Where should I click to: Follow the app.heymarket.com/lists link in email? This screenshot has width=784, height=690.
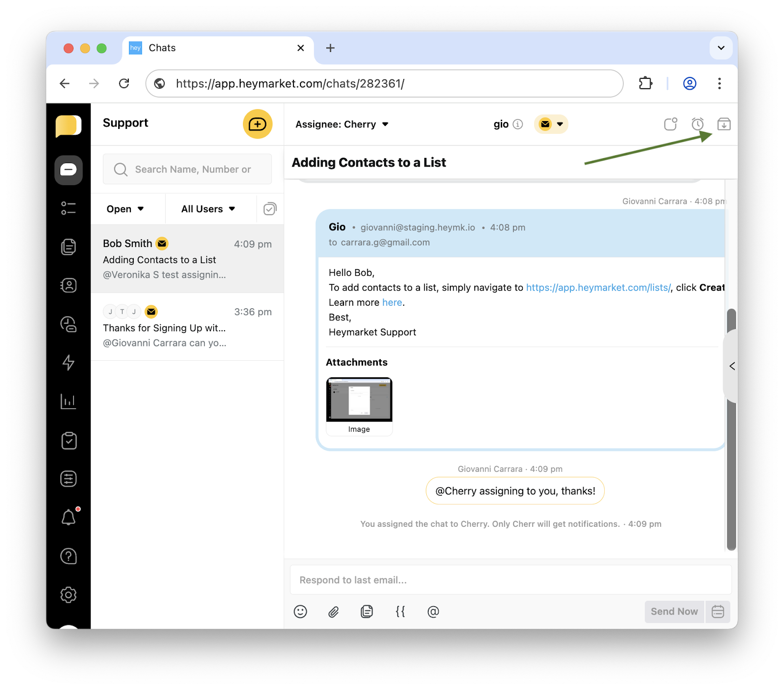(x=598, y=288)
